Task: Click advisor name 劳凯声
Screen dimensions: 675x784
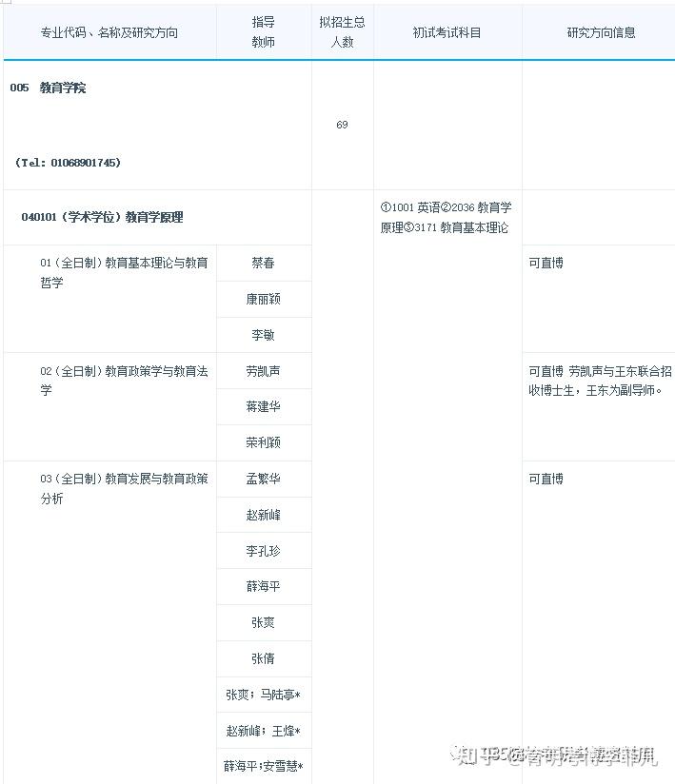Action: click(x=263, y=371)
